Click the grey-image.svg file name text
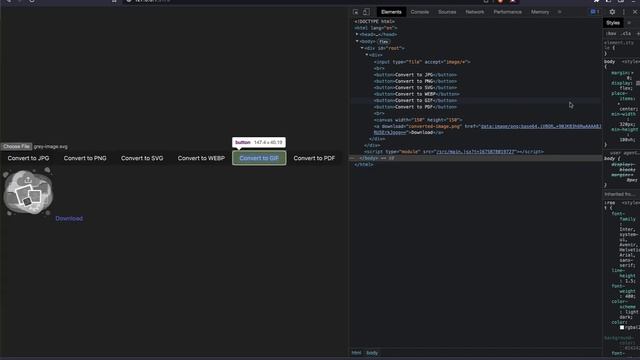Screen dimensions: 640x360 point(51,147)
